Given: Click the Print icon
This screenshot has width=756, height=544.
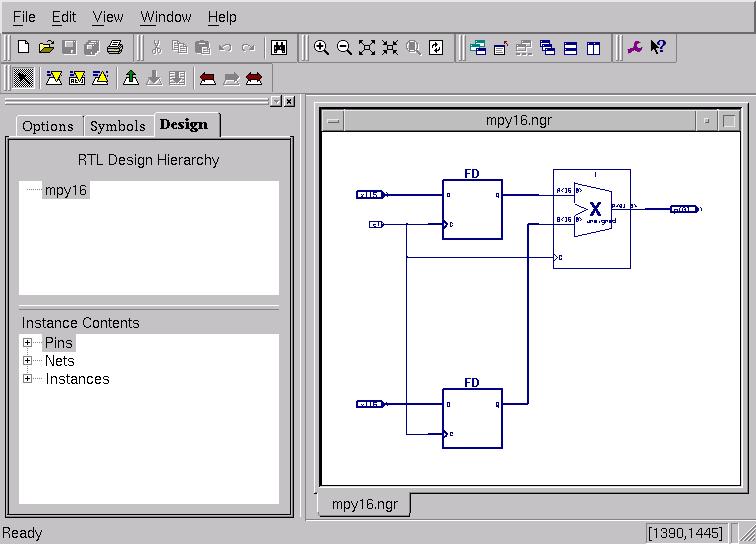Looking at the screenshot, I should pos(114,47).
